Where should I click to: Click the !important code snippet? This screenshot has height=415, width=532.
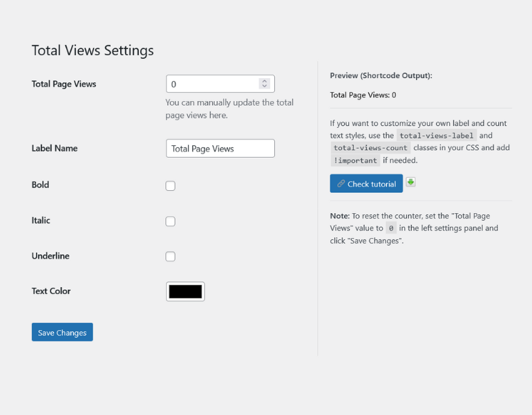pyautogui.click(x=354, y=160)
